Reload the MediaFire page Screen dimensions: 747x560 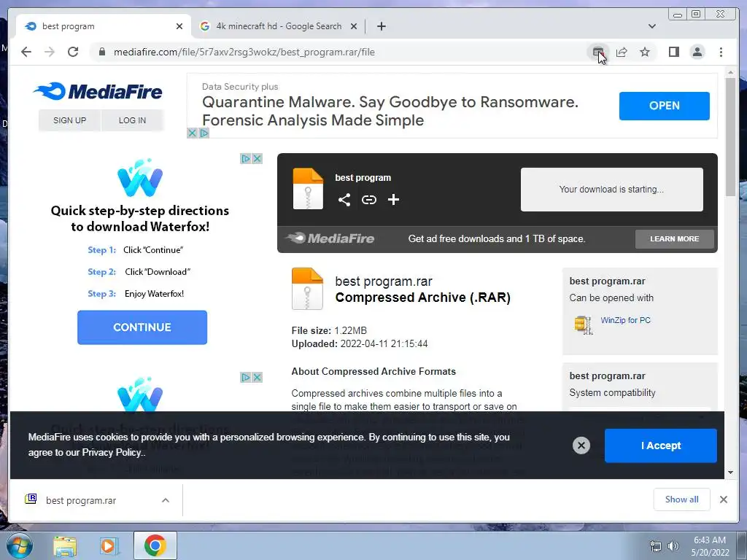[x=73, y=52]
